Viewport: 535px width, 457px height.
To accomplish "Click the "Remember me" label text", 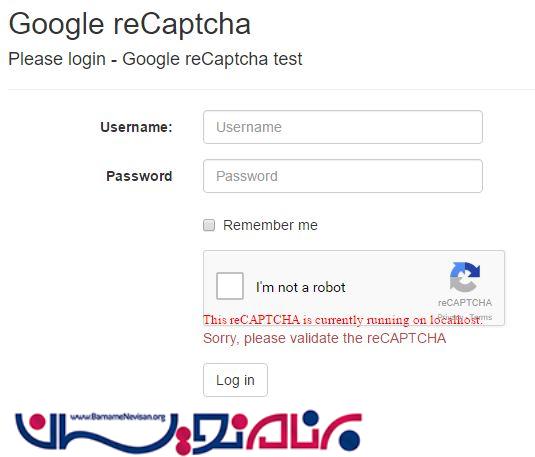I will pyautogui.click(x=270, y=225).
